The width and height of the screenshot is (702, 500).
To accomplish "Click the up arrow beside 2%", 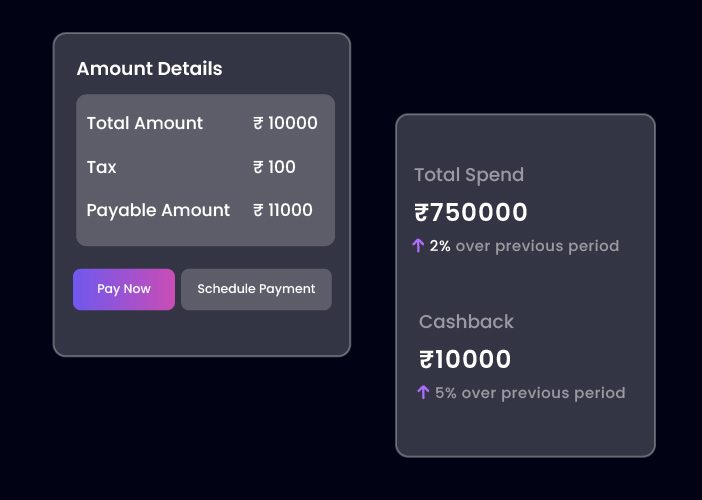I will 419,246.
